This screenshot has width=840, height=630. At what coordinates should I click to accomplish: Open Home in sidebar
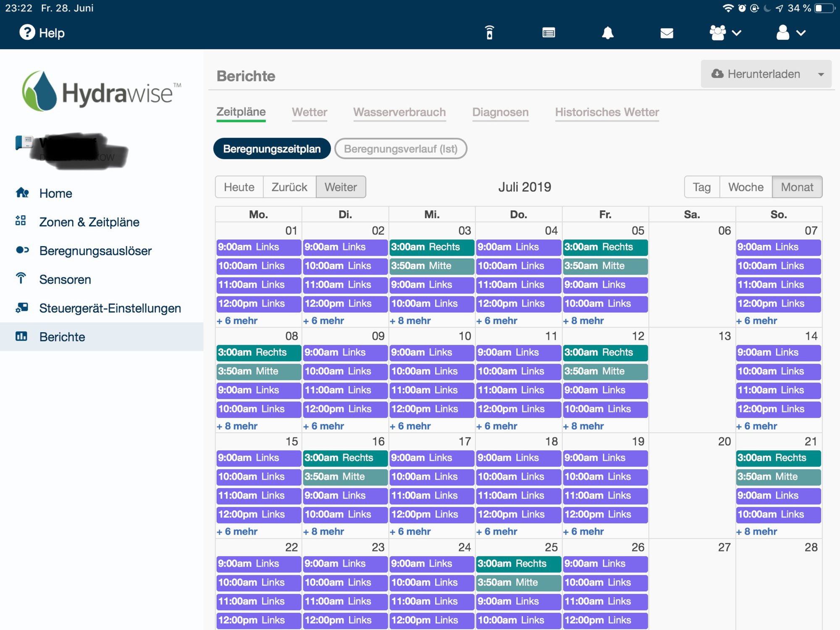pyautogui.click(x=56, y=193)
